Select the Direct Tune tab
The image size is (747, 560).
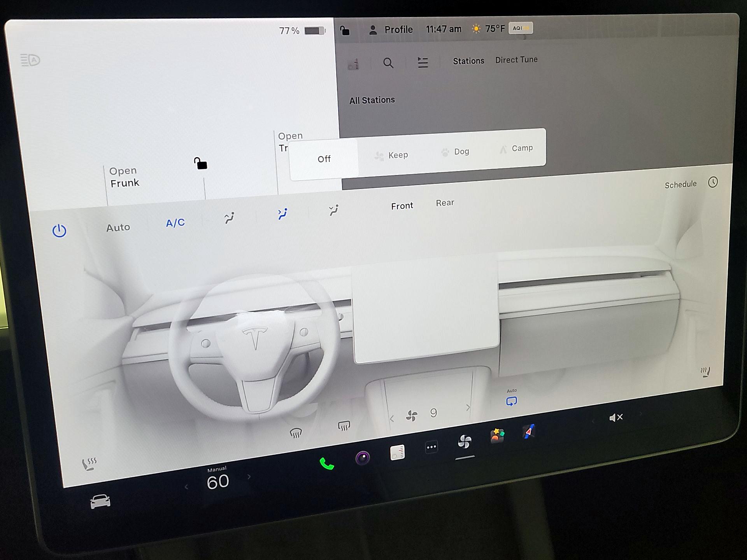(x=516, y=60)
